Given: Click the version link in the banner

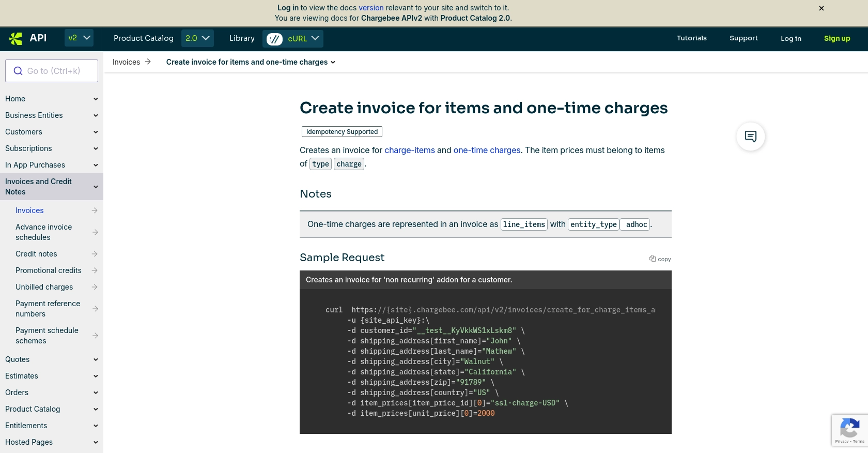Looking at the screenshot, I should coord(371,8).
